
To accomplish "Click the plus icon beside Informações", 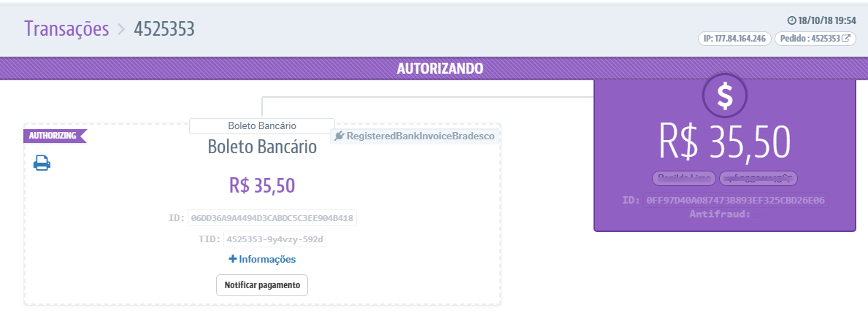I will pos(233,259).
